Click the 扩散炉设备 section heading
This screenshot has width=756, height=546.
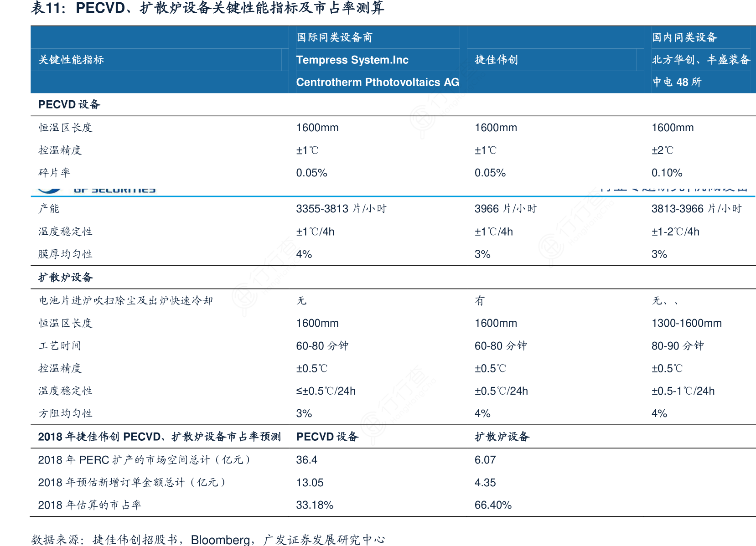65,277
